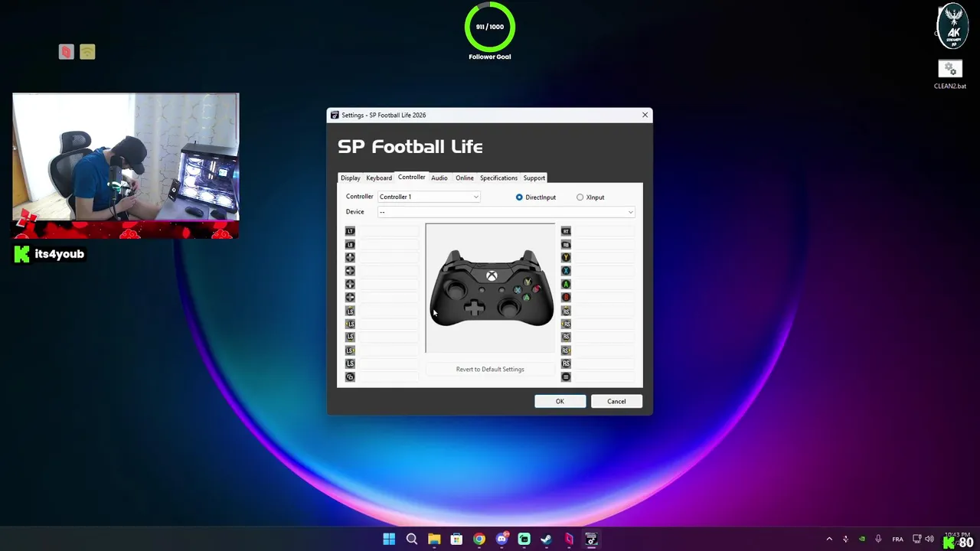Select the LB bumper mapping icon
Viewport: 980px width, 551px height.
[350, 244]
